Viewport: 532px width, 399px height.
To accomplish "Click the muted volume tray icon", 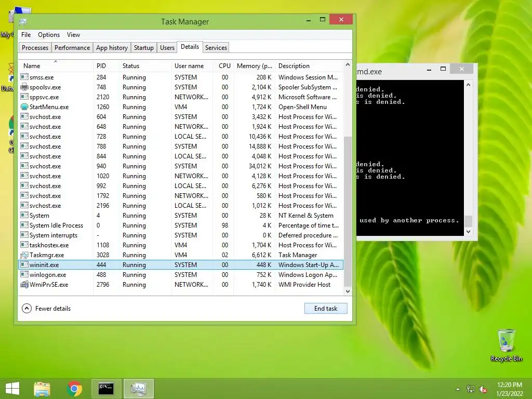I will coord(483,389).
